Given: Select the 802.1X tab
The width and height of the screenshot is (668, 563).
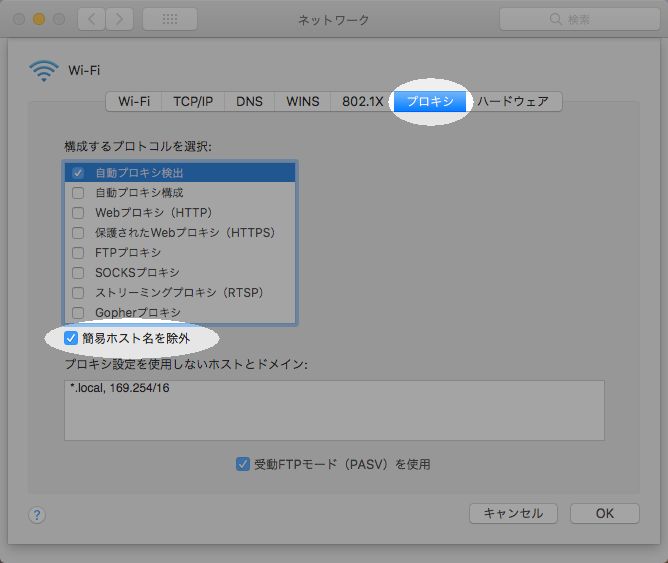Looking at the screenshot, I should [363, 101].
